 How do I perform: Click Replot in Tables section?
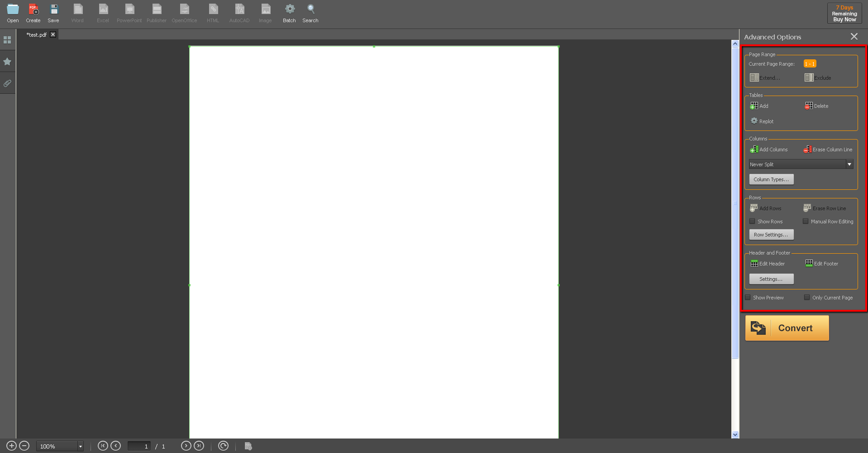pyautogui.click(x=762, y=121)
